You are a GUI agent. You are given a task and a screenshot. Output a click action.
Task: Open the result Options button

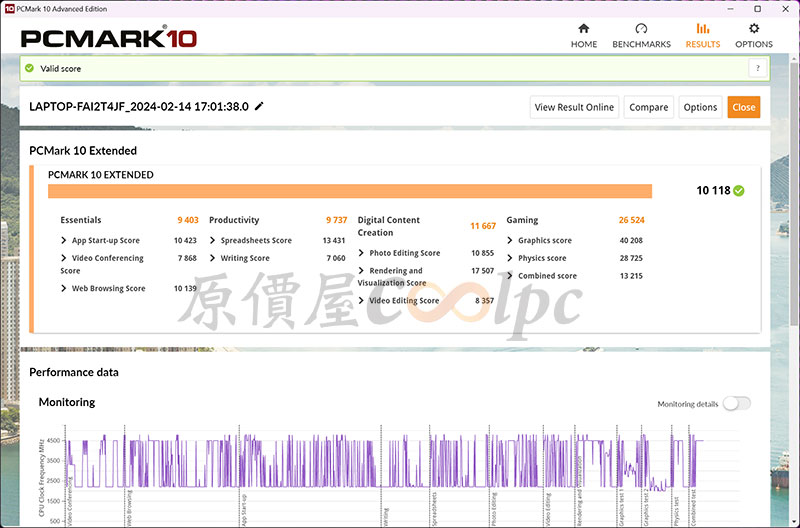point(700,107)
